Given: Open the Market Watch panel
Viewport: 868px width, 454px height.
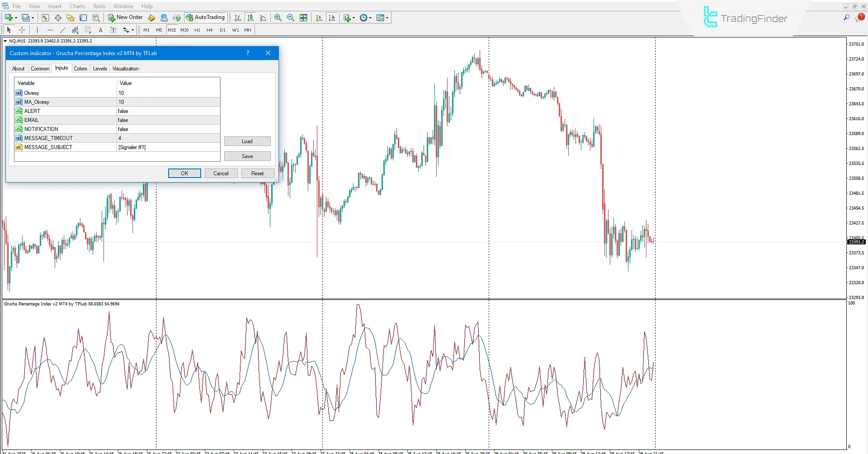Looking at the screenshot, I should [45, 18].
